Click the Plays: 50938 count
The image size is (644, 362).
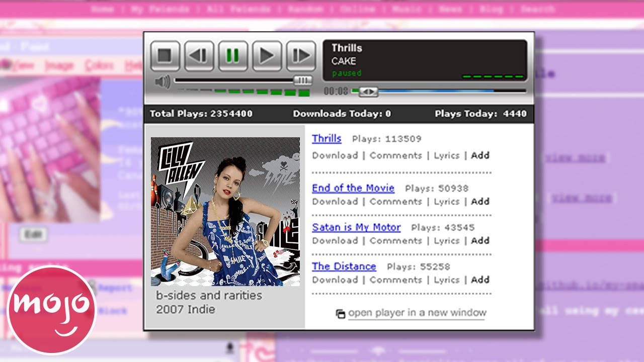(x=437, y=189)
